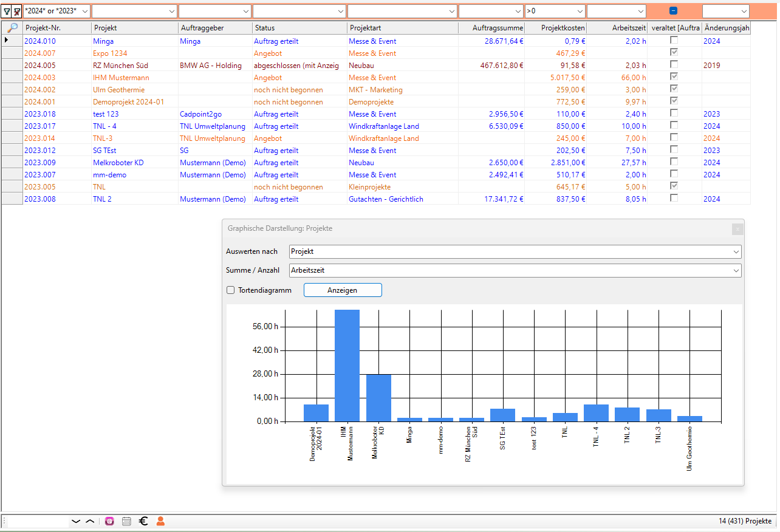Select the IHM Mustermann bar in chart

pyautogui.click(x=347, y=365)
